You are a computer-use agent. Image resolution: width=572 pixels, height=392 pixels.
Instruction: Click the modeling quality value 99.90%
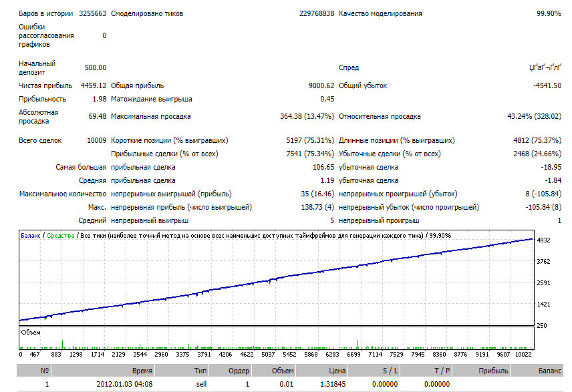(x=549, y=13)
